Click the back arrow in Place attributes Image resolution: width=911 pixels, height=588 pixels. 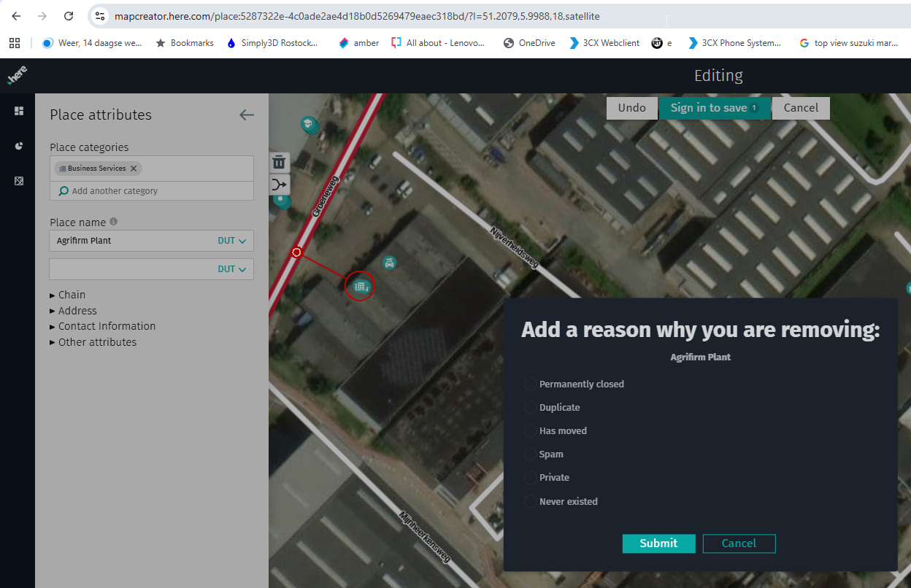pos(247,115)
